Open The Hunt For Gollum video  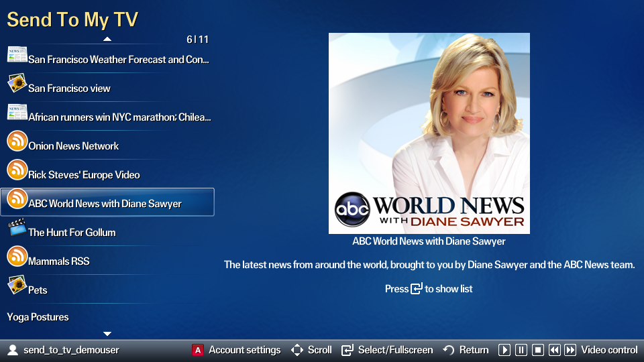(107, 231)
